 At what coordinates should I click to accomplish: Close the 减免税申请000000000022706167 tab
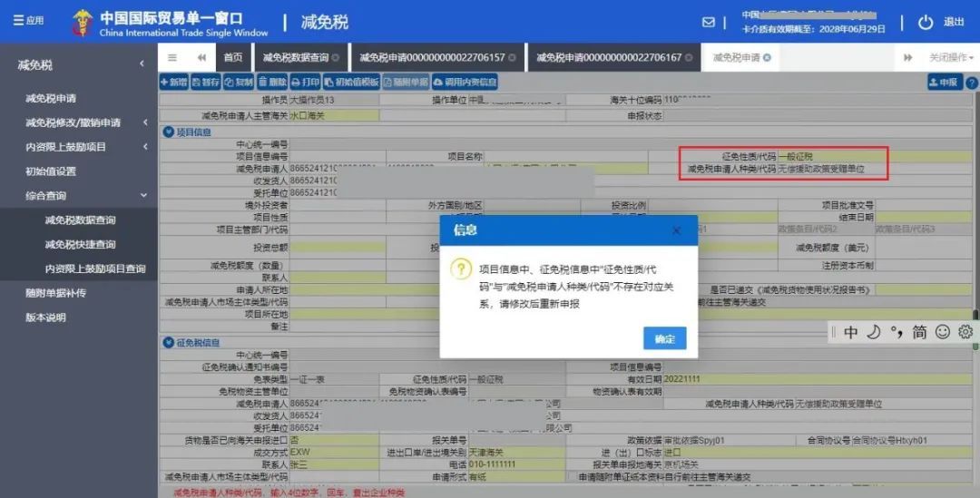tap(689, 57)
